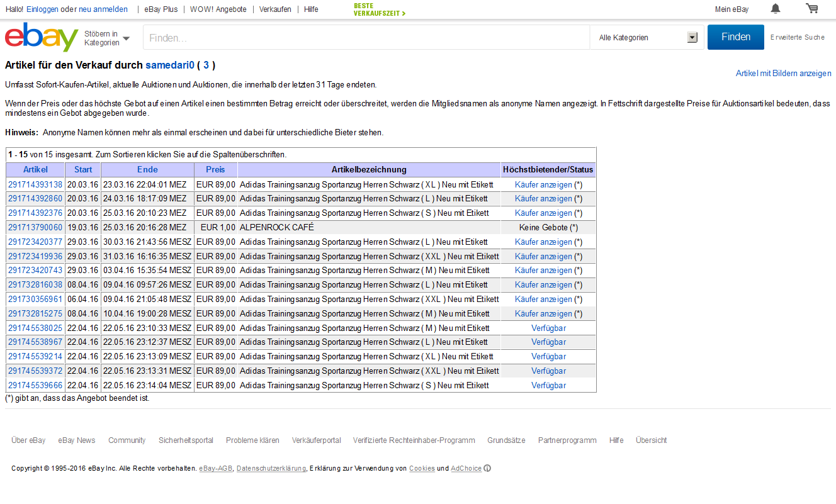This screenshot has width=836, height=504.
Task: Open Erweiterte Suche
Action: point(797,38)
